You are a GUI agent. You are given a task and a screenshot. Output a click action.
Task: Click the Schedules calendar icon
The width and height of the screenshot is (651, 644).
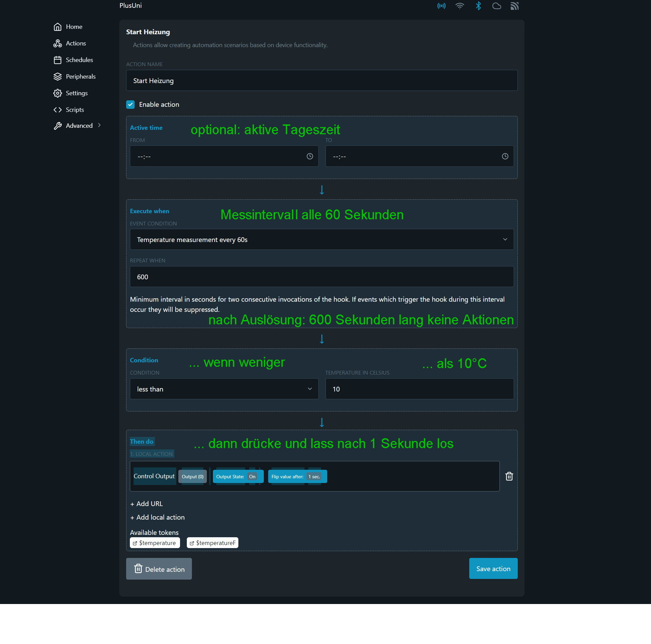[58, 60]
